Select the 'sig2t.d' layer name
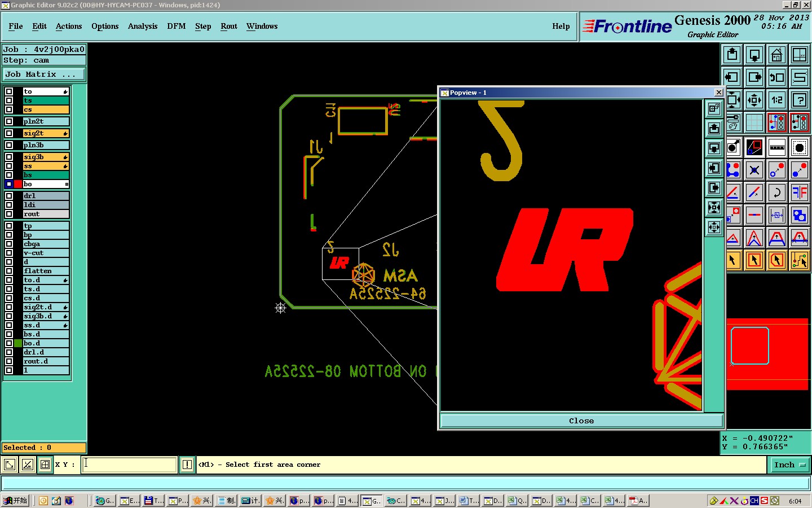The image size is (812, 508). [46, 307]
